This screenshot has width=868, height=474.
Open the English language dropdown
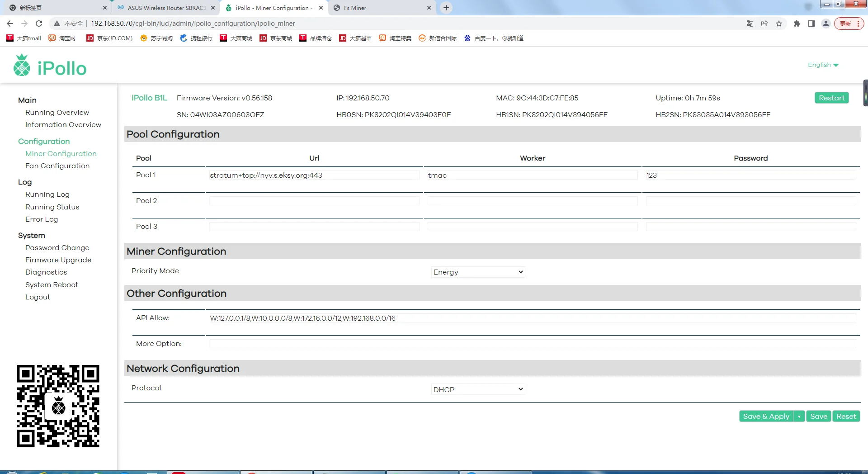(823, 65)
